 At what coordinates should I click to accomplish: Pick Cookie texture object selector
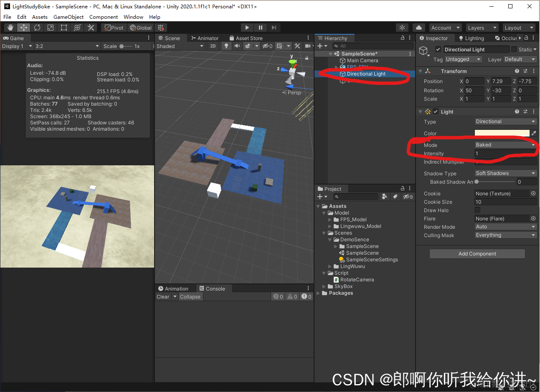coord(533,193)
